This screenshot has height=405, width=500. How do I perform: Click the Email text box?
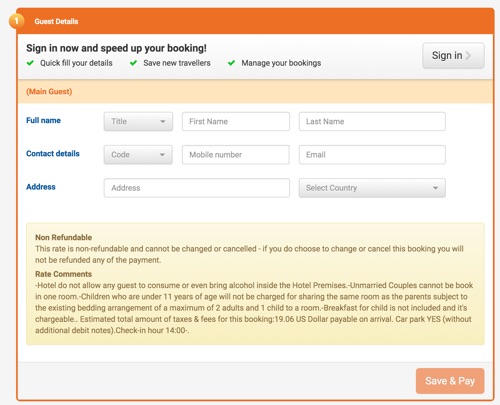pos(372,155)
